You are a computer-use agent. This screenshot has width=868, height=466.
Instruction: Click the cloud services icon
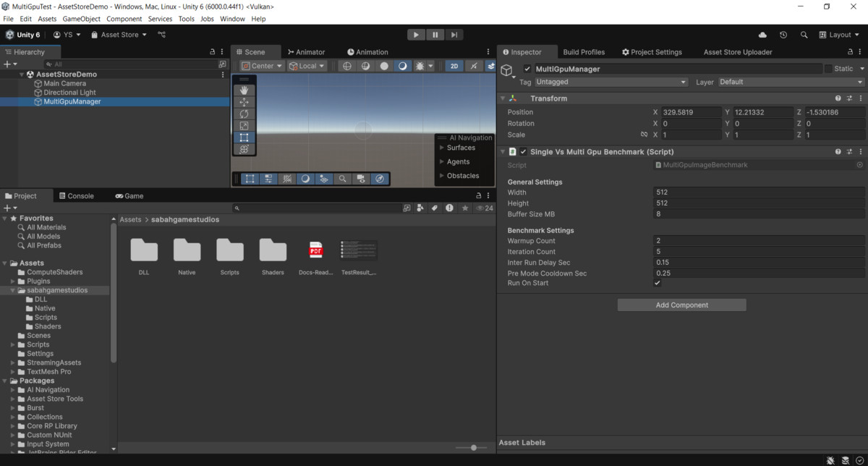pyautogui.click(x=762, y=35)
